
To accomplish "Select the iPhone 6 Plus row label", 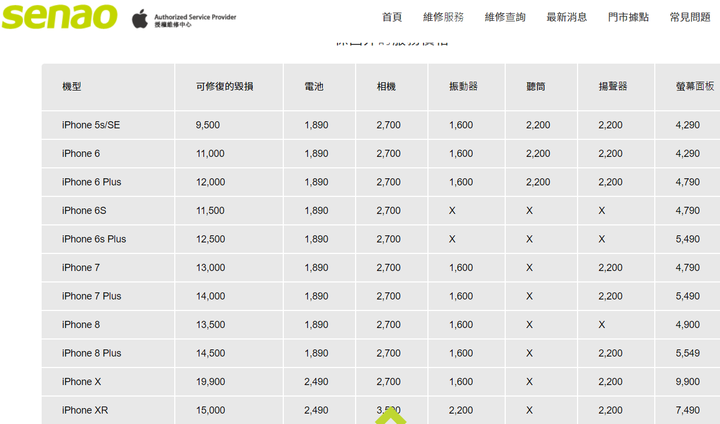I will [91, 182].
